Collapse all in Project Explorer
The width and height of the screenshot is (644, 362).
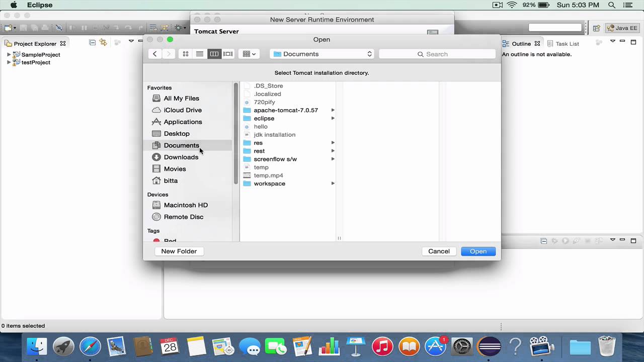point(92,43)
